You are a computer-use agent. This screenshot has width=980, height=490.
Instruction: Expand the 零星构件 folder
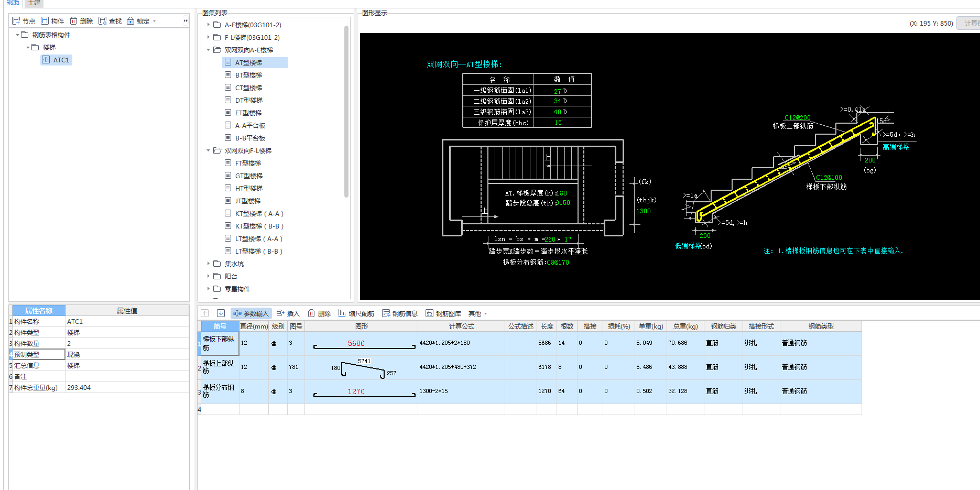(x=208, y=289)
